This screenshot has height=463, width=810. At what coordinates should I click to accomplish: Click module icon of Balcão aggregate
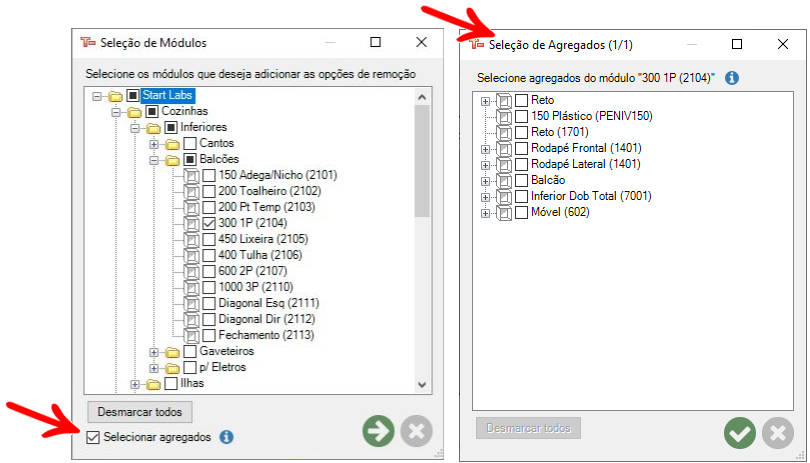(504, 181)
